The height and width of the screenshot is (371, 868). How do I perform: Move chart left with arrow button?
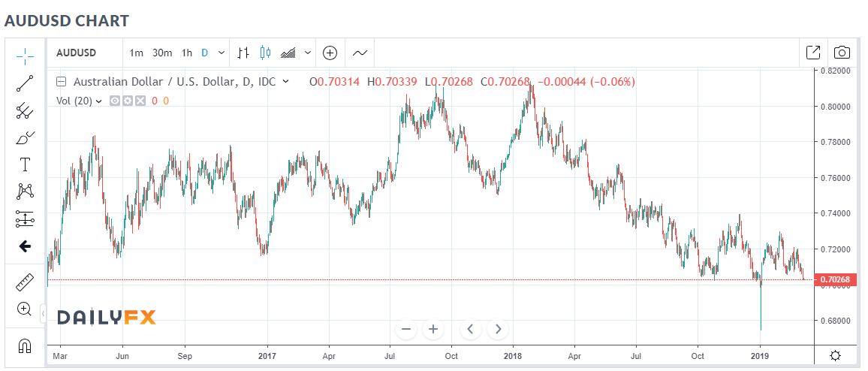pyautogui.click(x=471, y=329)
